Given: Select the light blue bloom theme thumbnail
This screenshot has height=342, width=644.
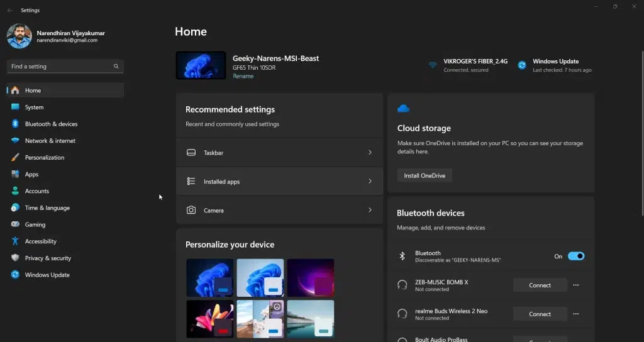Looking at the screenshot, I should [260, 277].
